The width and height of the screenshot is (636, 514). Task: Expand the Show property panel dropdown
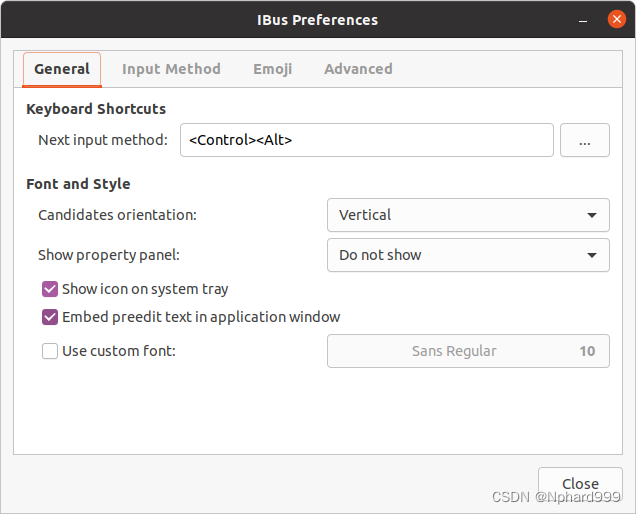coord(468,255)
